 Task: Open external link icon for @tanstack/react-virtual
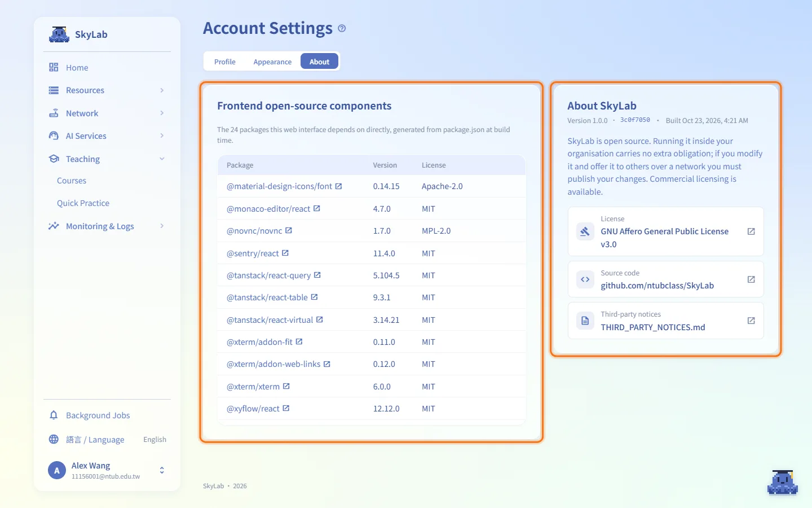(x=320, y=319)
